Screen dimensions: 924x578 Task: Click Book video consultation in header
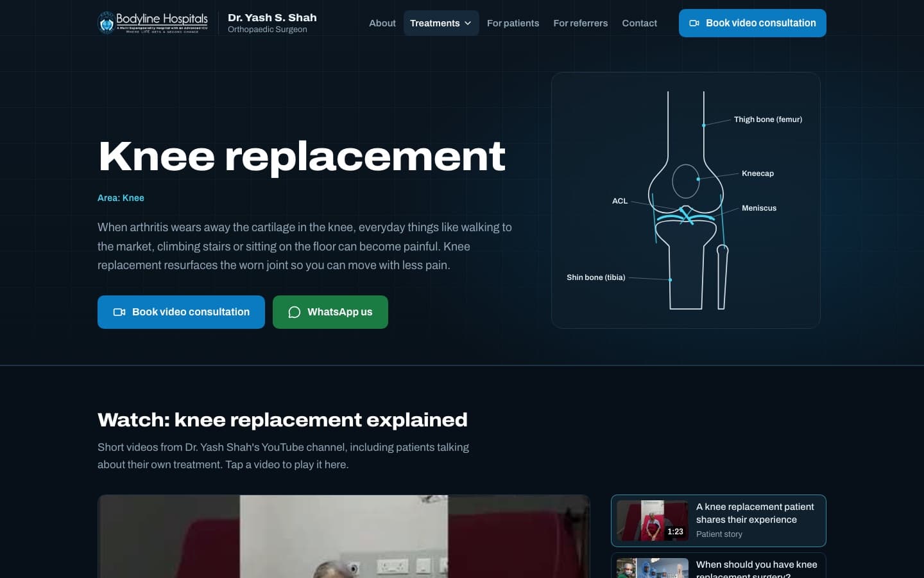752,23
